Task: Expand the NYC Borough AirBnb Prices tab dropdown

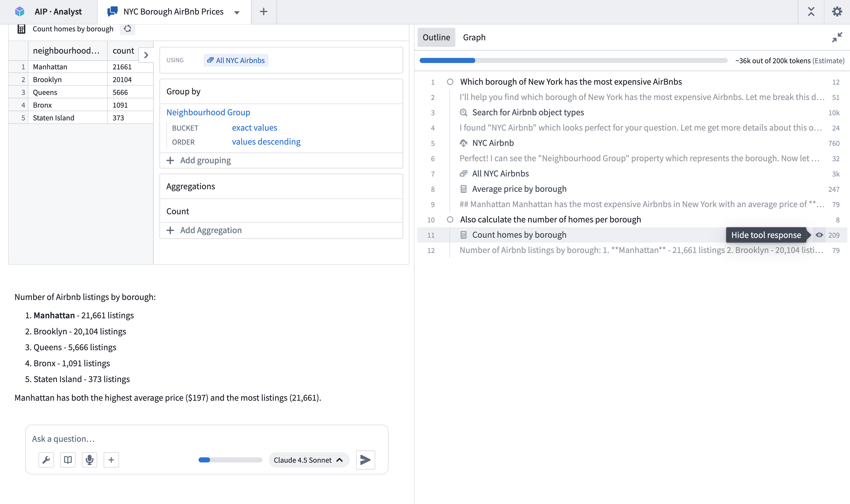Action: pyautogui.click(x=237, y=12)
